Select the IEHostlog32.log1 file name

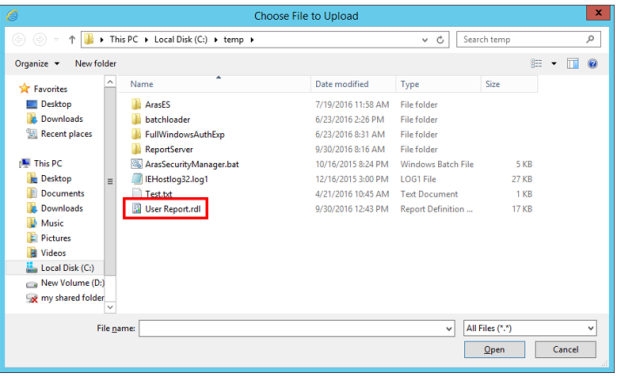click(176, 179)
